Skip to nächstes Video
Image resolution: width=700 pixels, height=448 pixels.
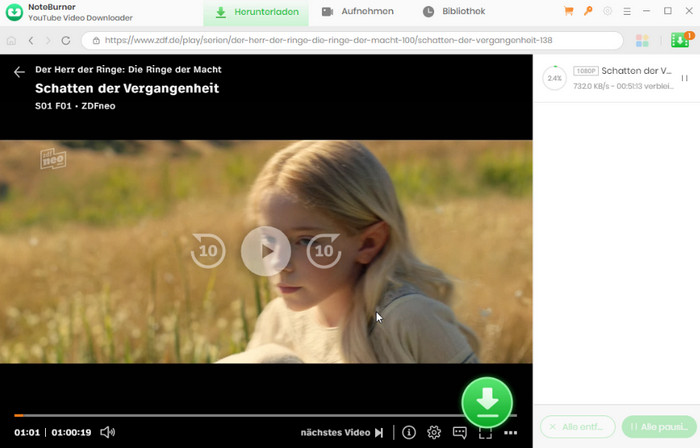point(342,432)
